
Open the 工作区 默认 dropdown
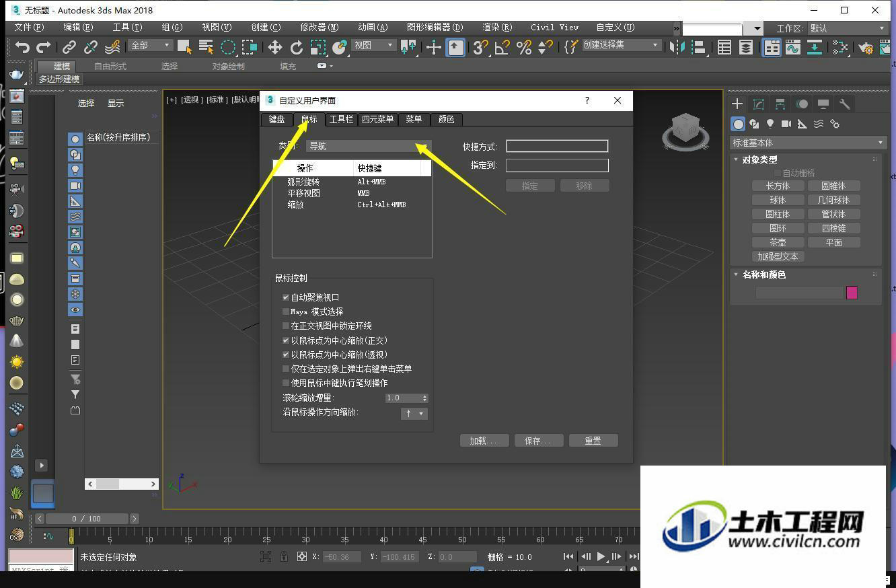tap(847, 28)
